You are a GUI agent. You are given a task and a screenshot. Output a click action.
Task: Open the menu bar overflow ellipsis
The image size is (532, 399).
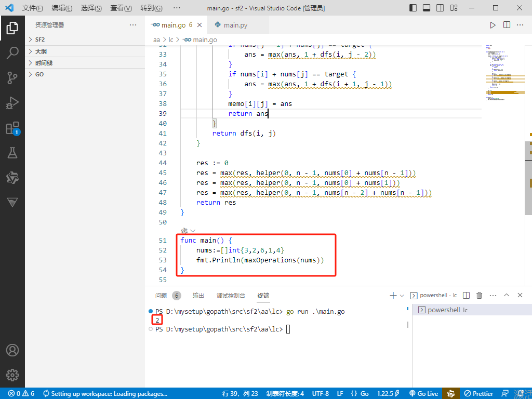click(x=177, y=8)
